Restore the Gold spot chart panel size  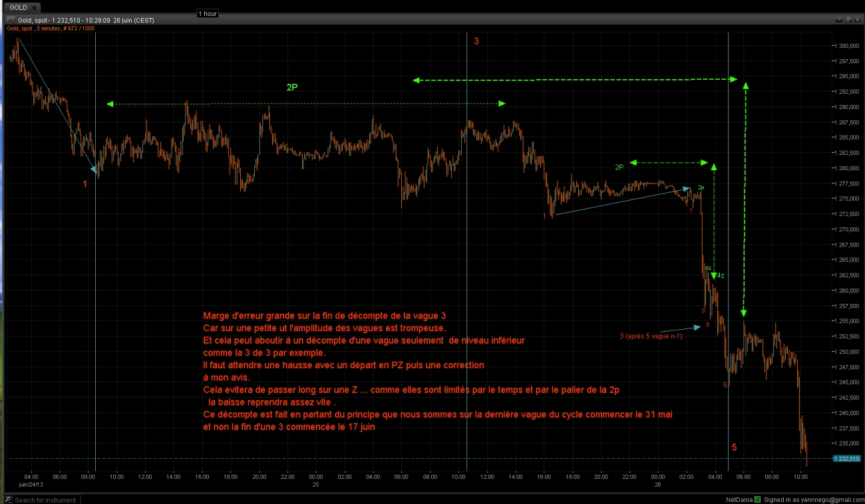[848, 20]
